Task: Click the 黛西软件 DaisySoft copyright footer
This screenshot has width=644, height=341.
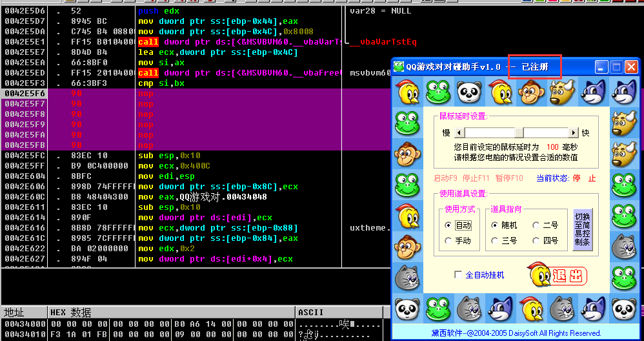Action: [516, 333]
